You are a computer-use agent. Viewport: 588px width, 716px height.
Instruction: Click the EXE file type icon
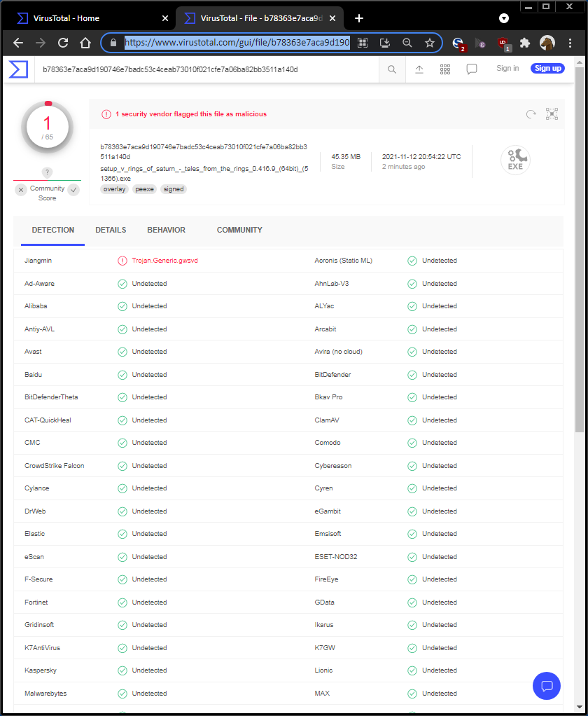[515, 160]
